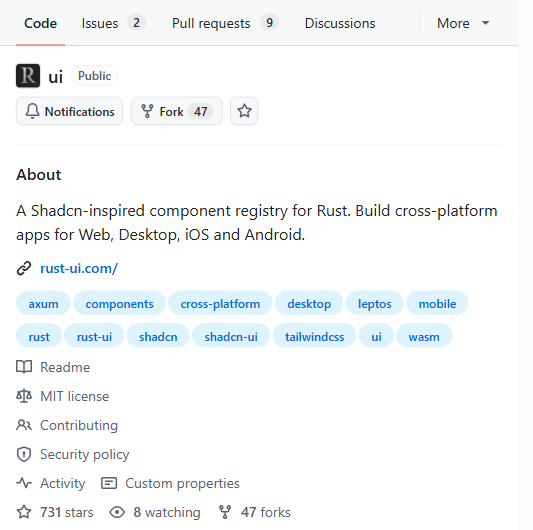Screen dimensions: 533x530
Task: Open the Security policy link
Action: (85, 454)
